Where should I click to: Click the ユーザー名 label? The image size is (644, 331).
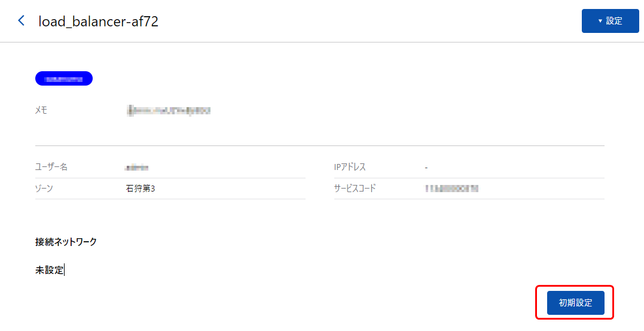(x=51, y=168)
